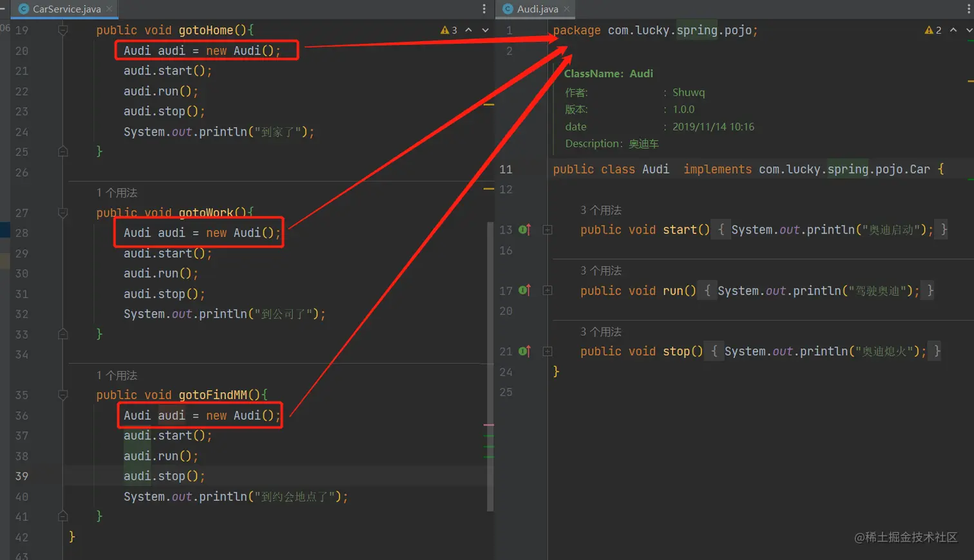
Task: Click audi.start() on line 29
Action: [167, 253]
